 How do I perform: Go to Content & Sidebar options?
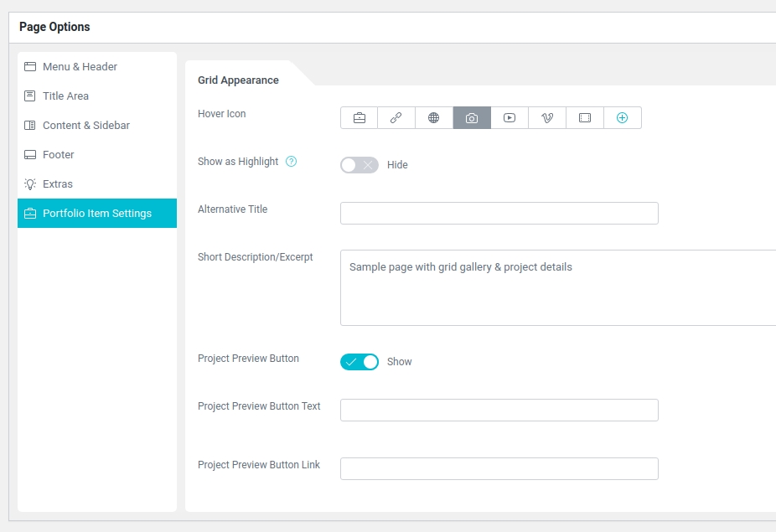pyautogui.click(x=85, y=126)
